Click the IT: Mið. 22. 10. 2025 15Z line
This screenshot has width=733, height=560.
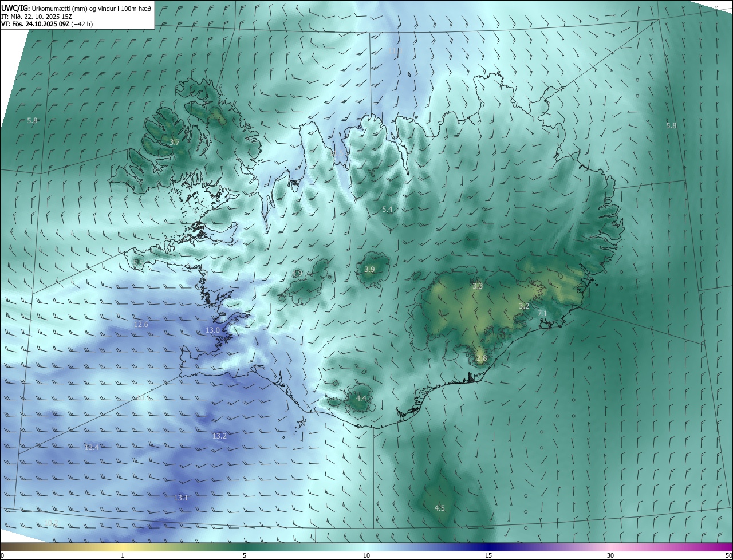pos(37,16)
